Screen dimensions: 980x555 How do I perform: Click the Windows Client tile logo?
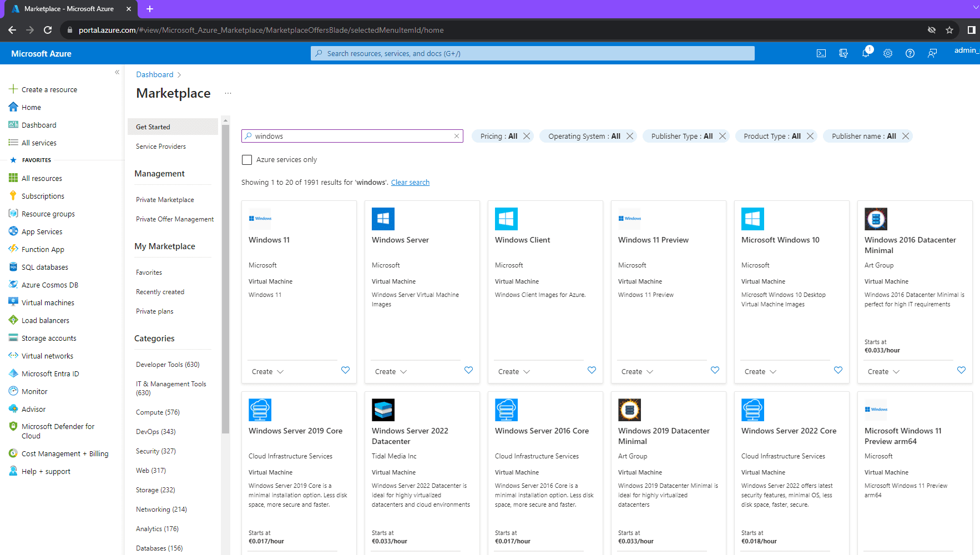(x=506, y=219)
